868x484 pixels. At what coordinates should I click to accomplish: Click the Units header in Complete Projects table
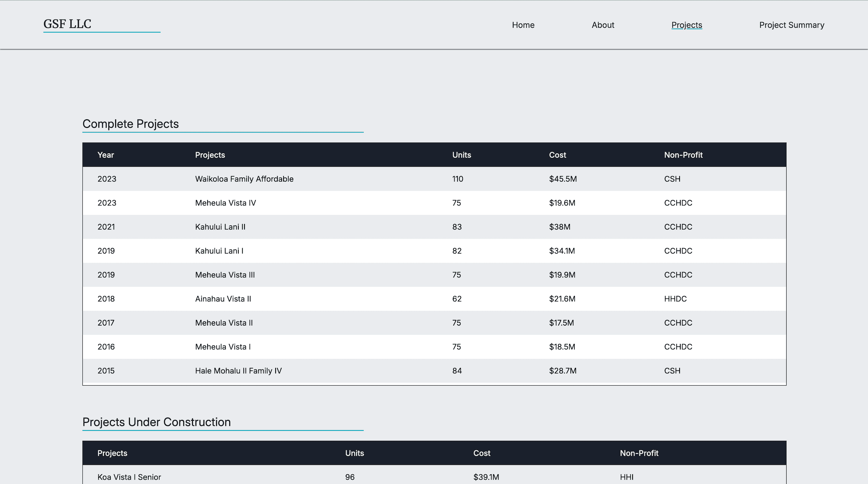[461, 155]
